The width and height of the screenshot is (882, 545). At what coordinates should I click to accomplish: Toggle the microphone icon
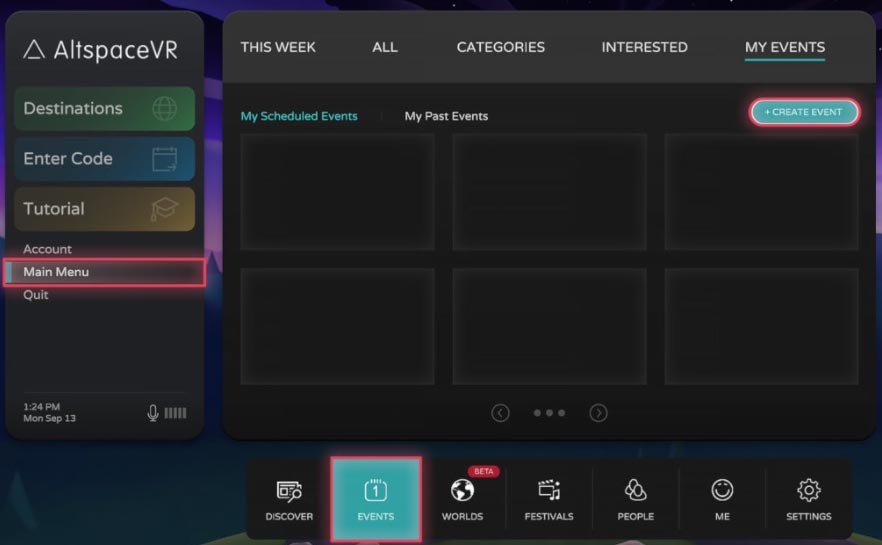153,413
